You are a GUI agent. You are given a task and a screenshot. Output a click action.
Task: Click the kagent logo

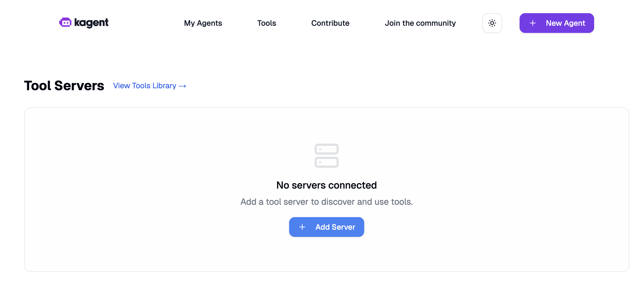point(84,23)
